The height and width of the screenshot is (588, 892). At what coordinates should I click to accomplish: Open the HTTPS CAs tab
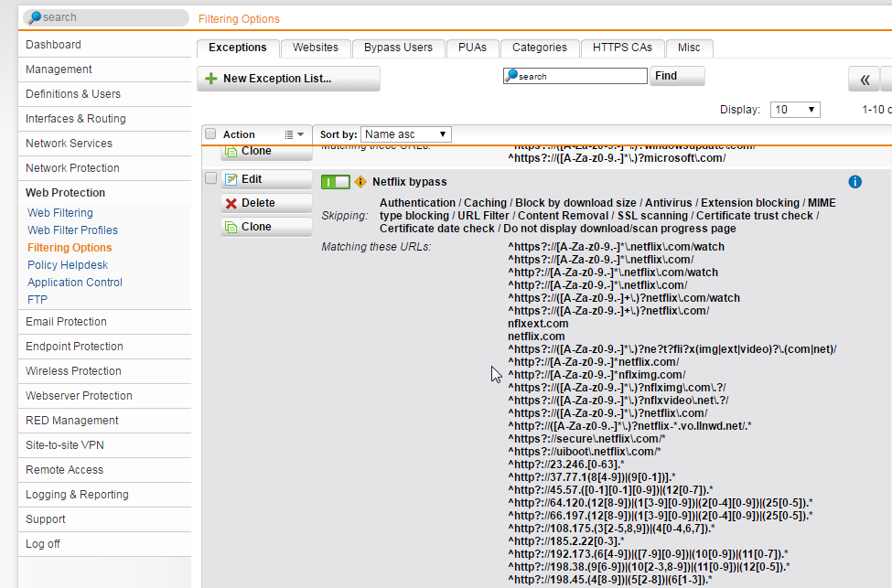click(x=622, y=48)
